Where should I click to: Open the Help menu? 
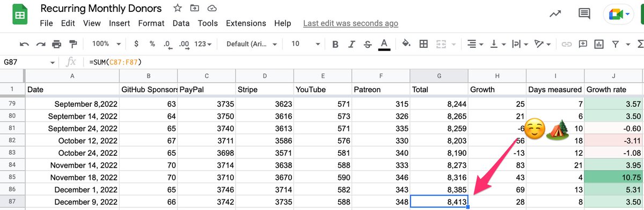point(282,23)
